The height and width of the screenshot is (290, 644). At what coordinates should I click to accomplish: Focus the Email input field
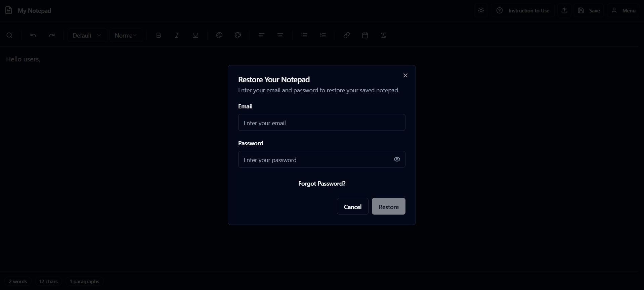[x=322, y=123]
